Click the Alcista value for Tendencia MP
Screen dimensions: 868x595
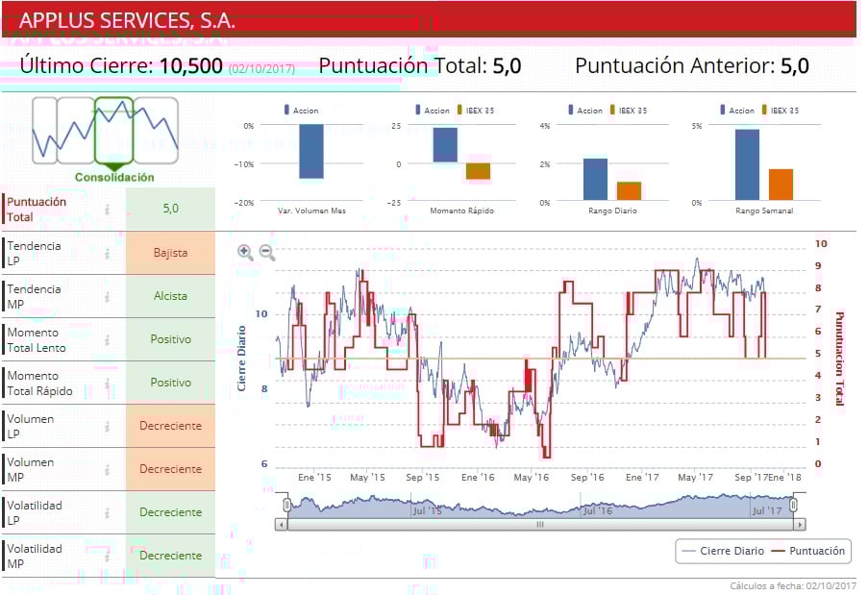click(x=170, y=296)
